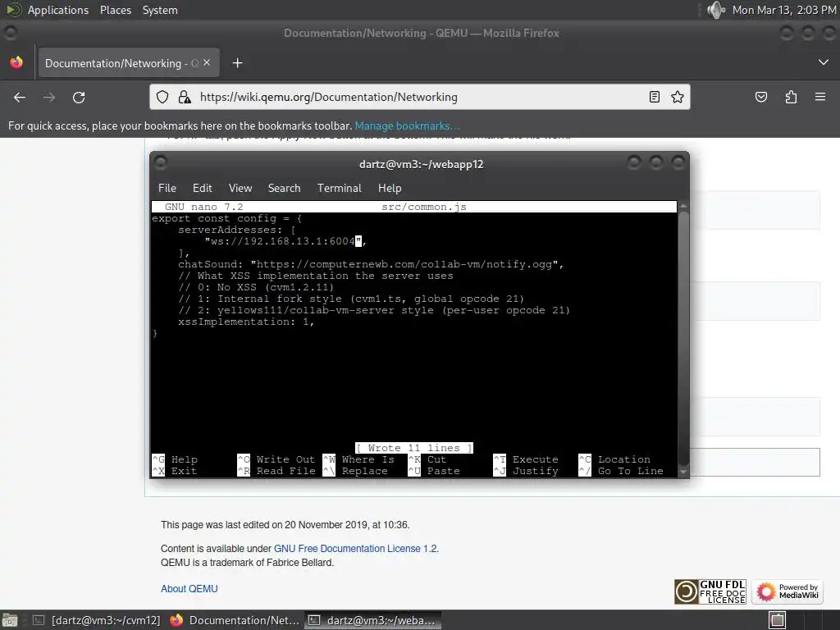Screen dimensions: 840x630
Task: Open the shield tracking protection icon
Action: click(162, 97)
